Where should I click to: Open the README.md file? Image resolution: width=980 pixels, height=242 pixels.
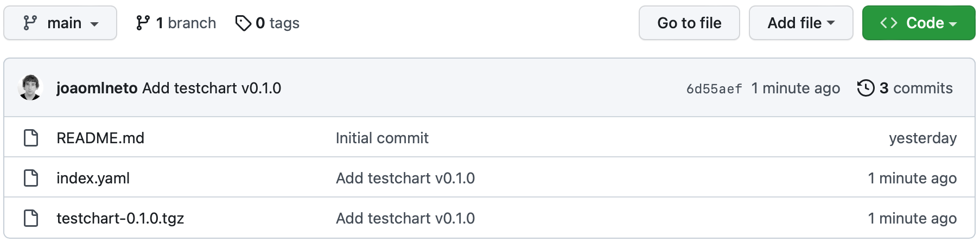pyautogui.click(x=100, y=138)
